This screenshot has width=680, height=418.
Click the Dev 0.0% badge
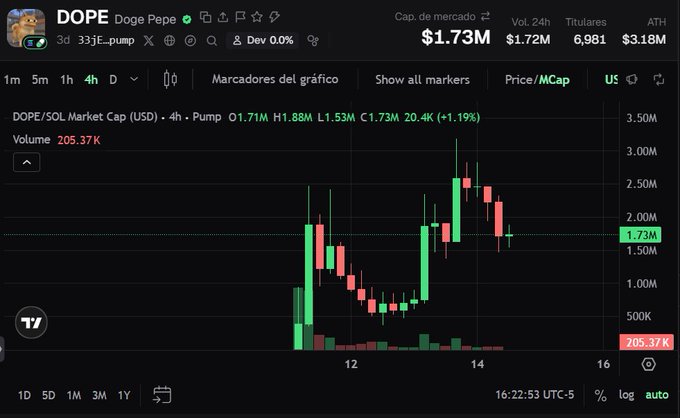tap(262, 40)
